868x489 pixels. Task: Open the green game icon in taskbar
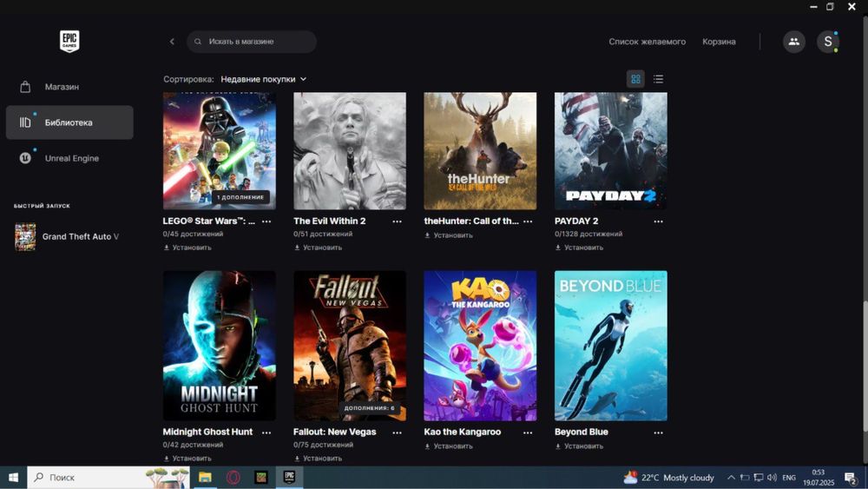(x=261, y=478)
